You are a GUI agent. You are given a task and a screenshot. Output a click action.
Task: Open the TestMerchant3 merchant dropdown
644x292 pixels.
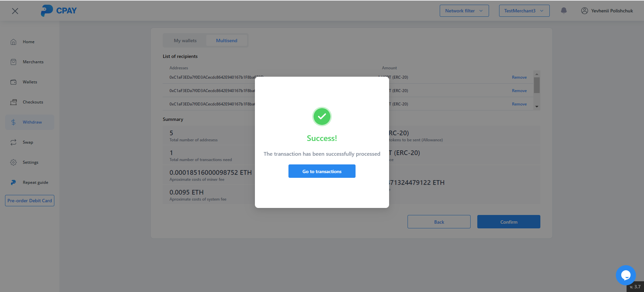pos(524,11)
